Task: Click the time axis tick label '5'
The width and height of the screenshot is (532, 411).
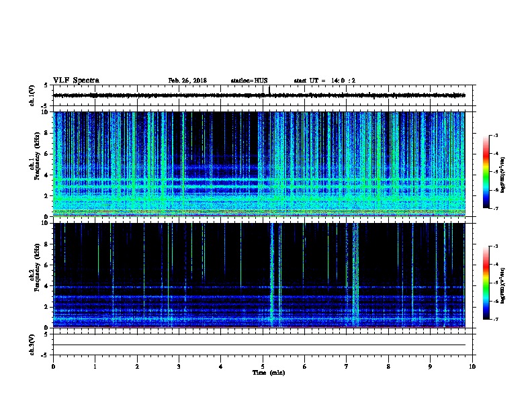Action: (263, 366)
